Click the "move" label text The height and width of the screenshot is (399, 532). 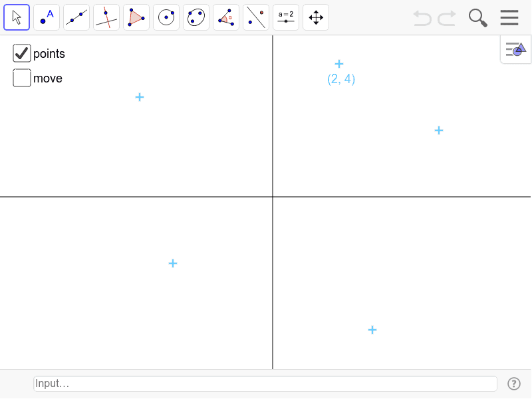pyautogui.click(x=48, y=78)
